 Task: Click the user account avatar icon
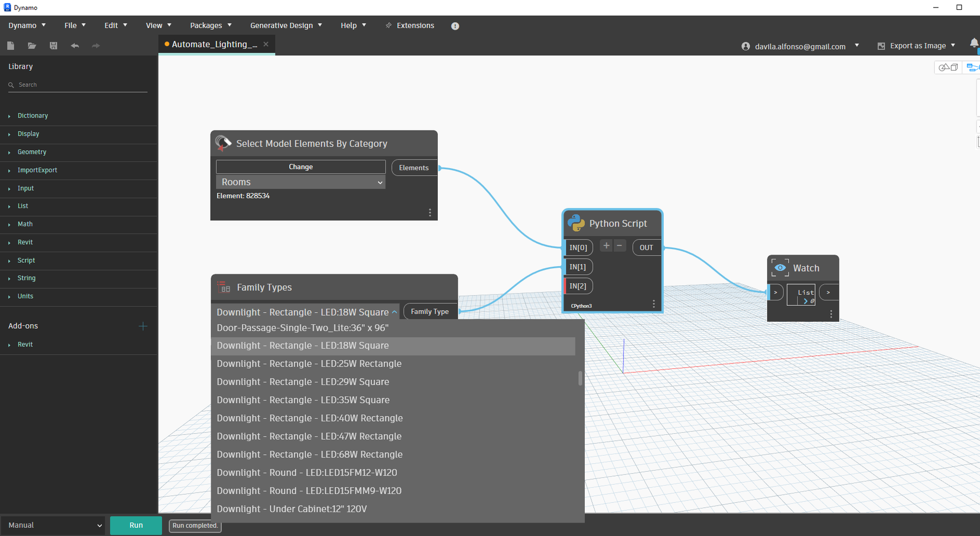pyautogui.click(x=746, y=46)
